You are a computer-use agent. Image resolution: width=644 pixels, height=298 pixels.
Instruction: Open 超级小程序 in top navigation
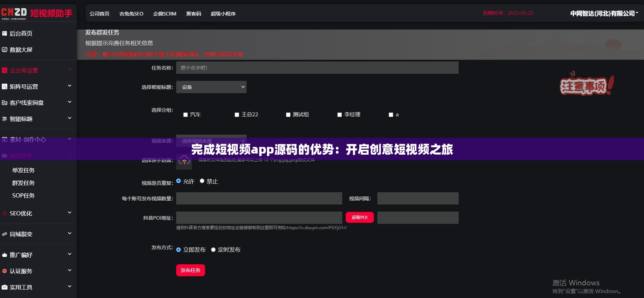[223, 14]
